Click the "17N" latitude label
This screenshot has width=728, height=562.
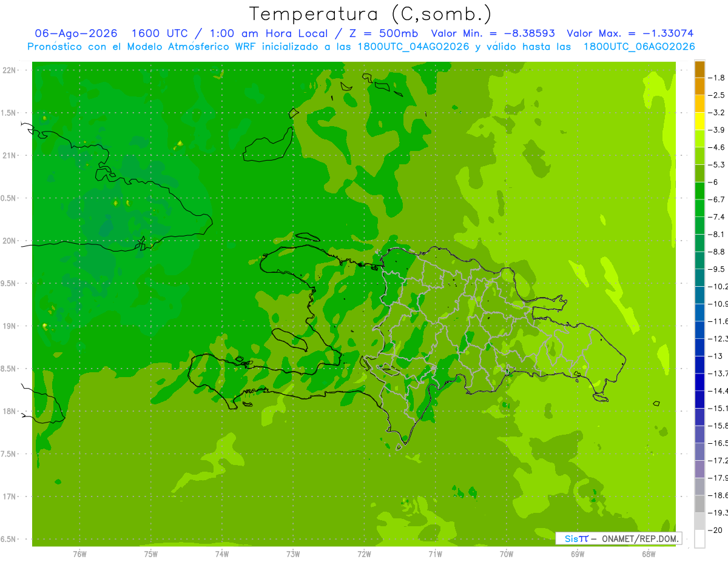pos(9,497)
